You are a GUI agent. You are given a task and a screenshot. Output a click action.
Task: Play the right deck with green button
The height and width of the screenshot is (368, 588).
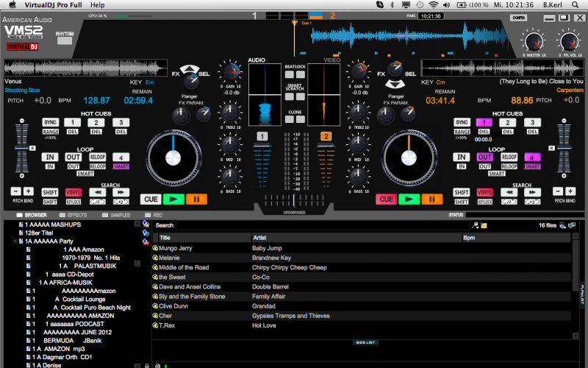(409, 199)
